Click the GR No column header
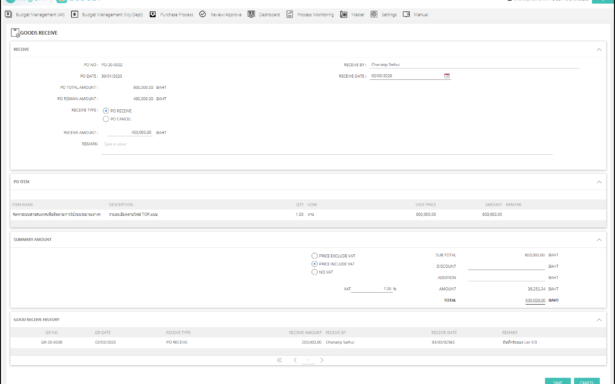The height and width of the screenshot is (384, 615). click(x=52, y=333)
